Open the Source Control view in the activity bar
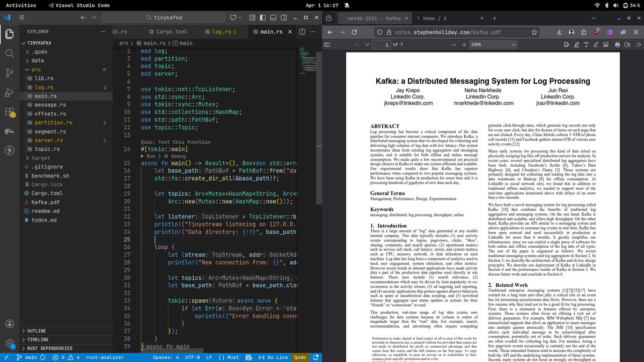 click(x=9, y=73)
